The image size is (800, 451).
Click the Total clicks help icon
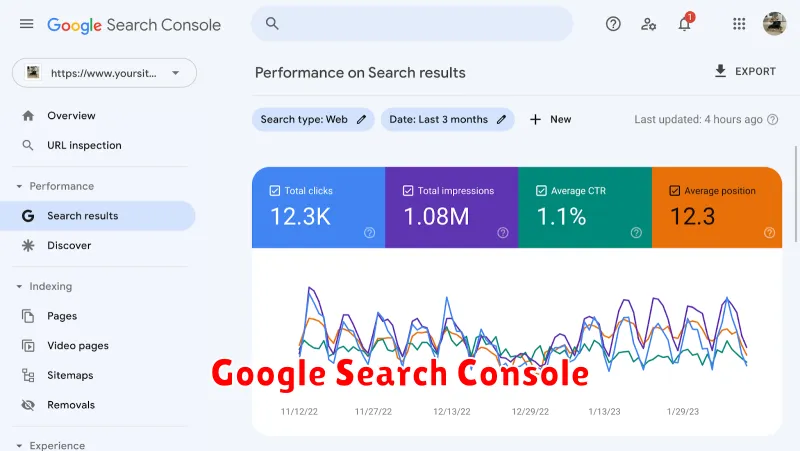pos(369,233)
